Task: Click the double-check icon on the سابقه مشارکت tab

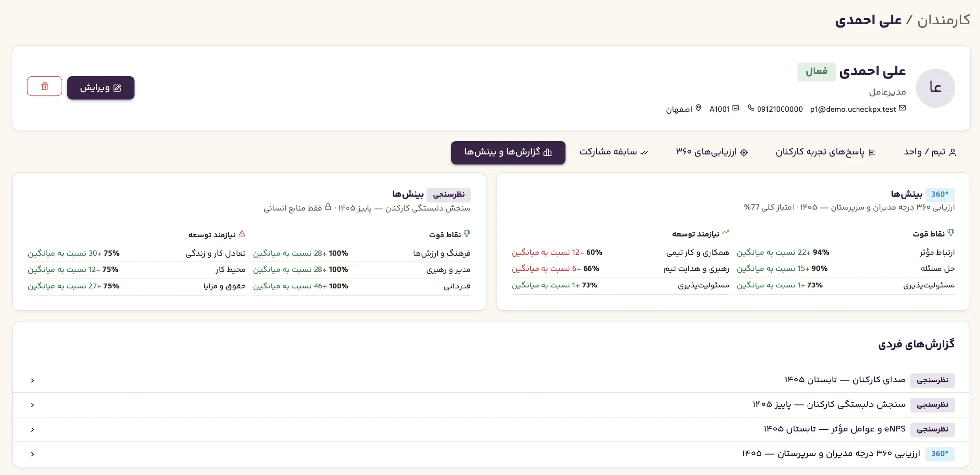Action: (644, 153)
